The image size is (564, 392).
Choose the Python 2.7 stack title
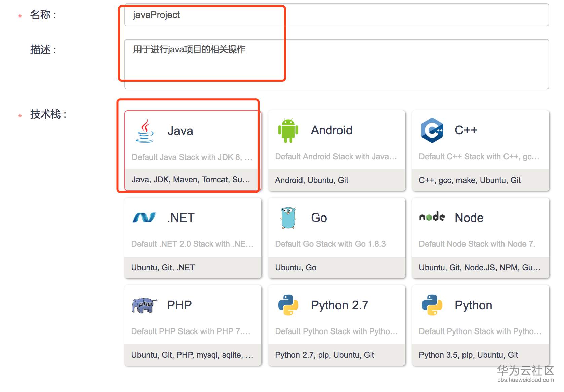pos(339,305)
